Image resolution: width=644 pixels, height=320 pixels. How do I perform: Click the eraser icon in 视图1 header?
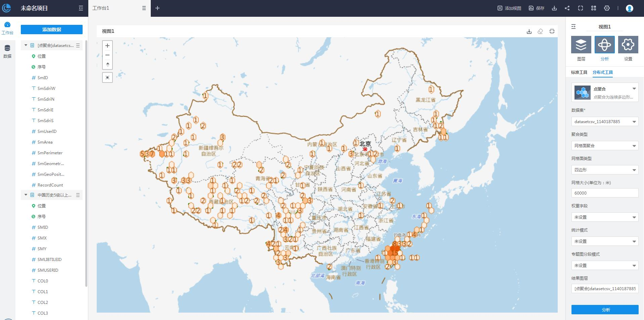tap(540, 32)
